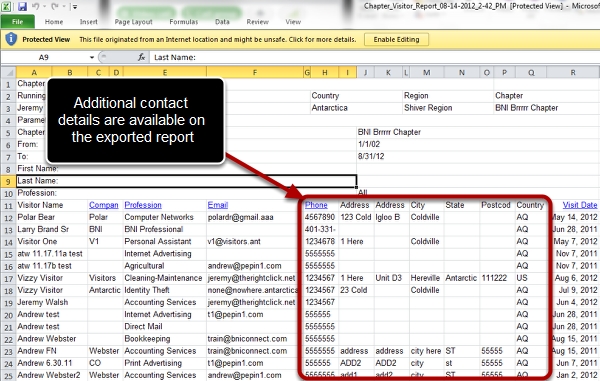The image size is (600, 381).
Task: Open the Home ribbon tab
Action: (x=54, y=22)
